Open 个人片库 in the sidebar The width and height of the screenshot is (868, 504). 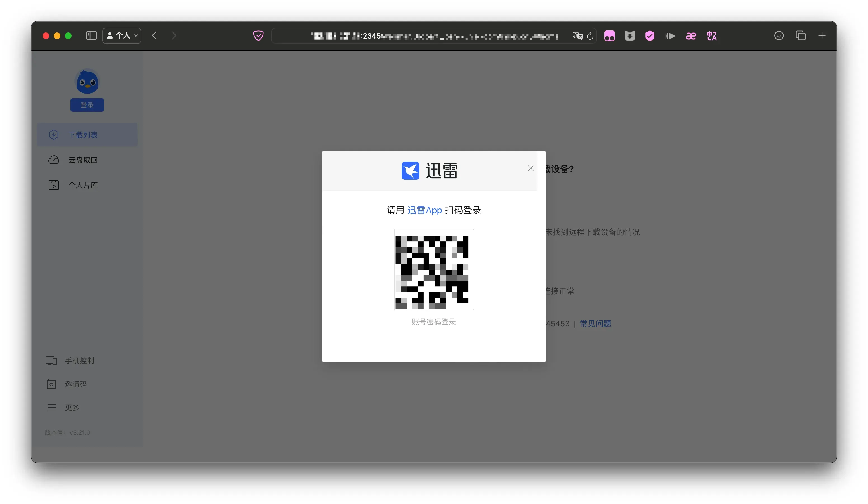click(87, 185)
